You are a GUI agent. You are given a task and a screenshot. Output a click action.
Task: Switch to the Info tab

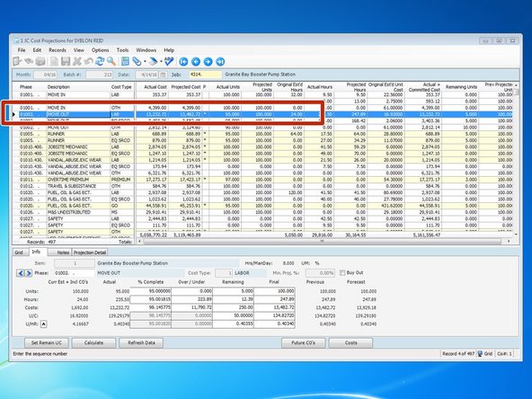tap(36, 252)
